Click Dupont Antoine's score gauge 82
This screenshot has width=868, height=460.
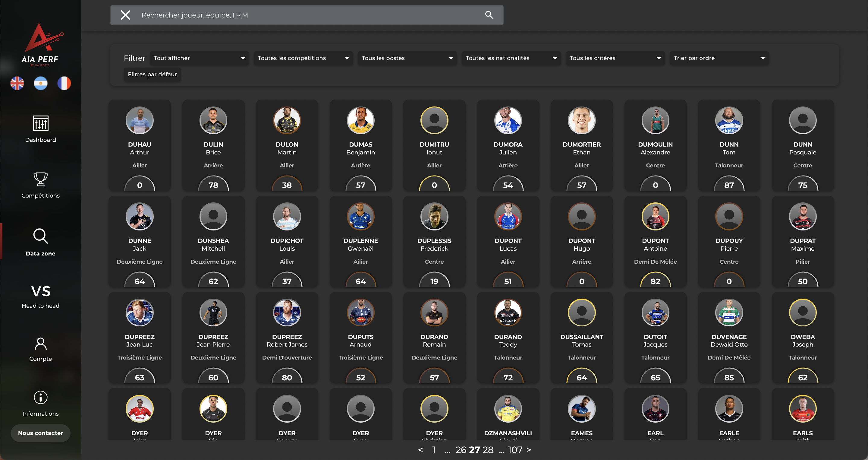[656, 280]
